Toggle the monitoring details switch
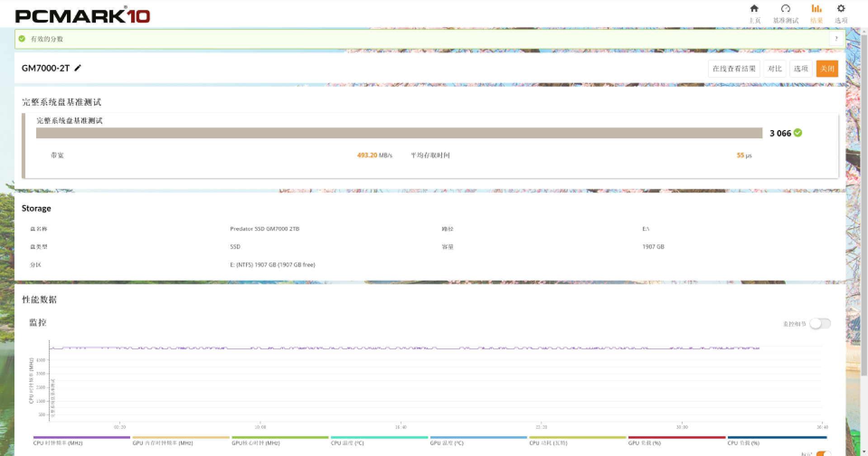This screenshot has width=868, height=456. [820, 324]
